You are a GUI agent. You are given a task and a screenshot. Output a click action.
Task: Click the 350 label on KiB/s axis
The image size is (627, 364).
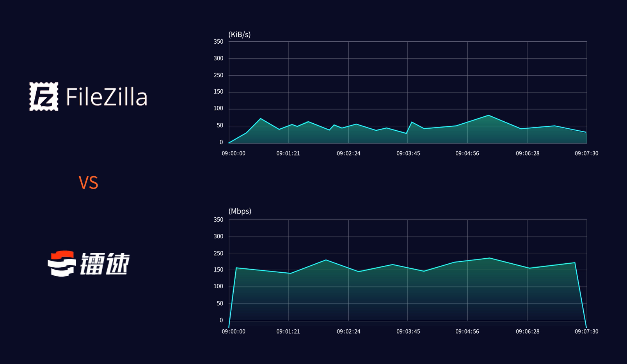click(x=218, y=41)
